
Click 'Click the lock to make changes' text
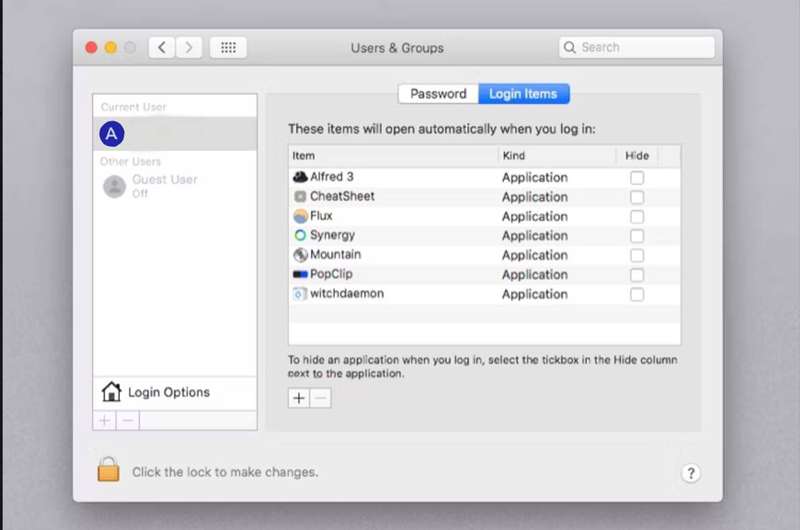[225, 472]
